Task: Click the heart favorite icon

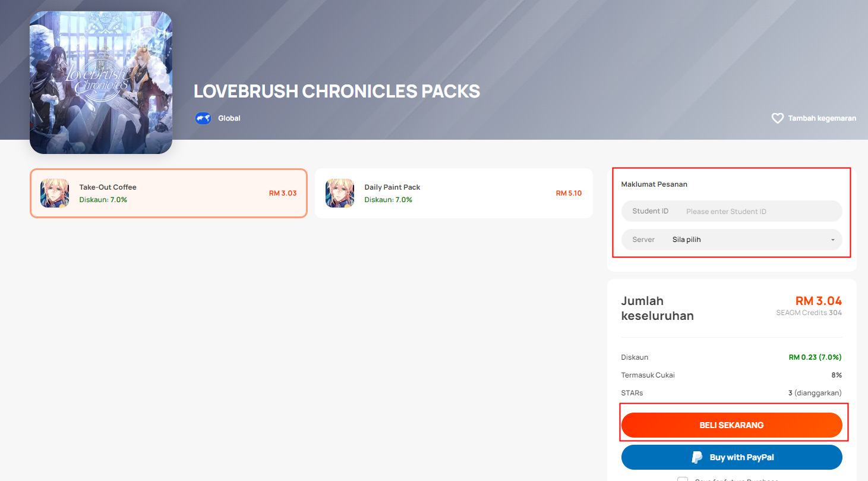Action: pyautogui.click(x=777, y=118)
